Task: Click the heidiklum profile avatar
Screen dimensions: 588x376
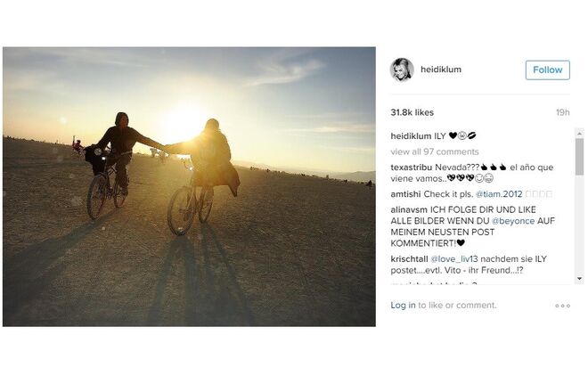Action: tap(402, 69)
